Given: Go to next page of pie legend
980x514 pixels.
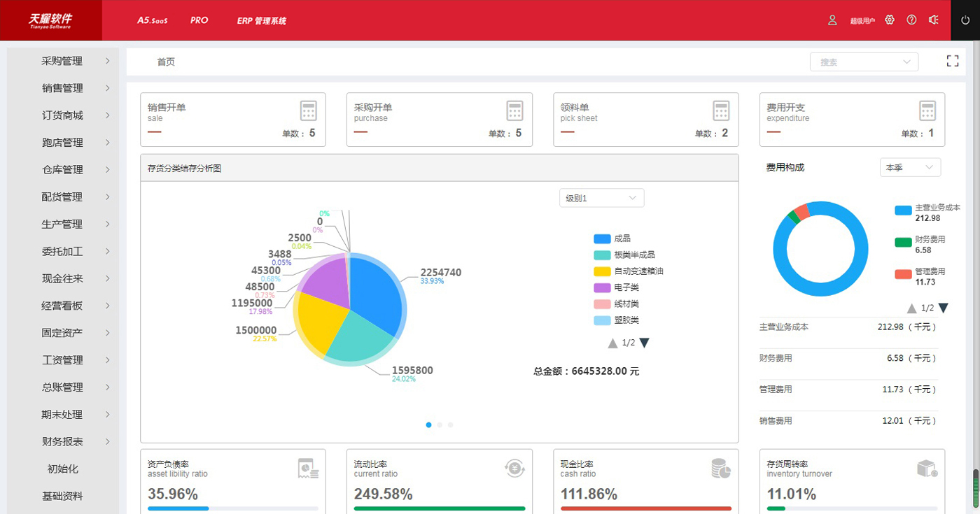Looking at the screenshot, I should [644, 343].
